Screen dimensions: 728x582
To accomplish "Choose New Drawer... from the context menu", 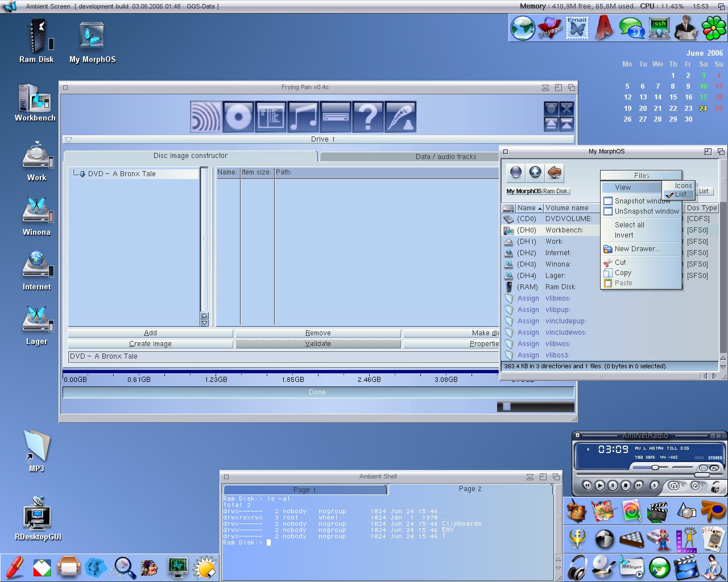I will pos(637,248).
